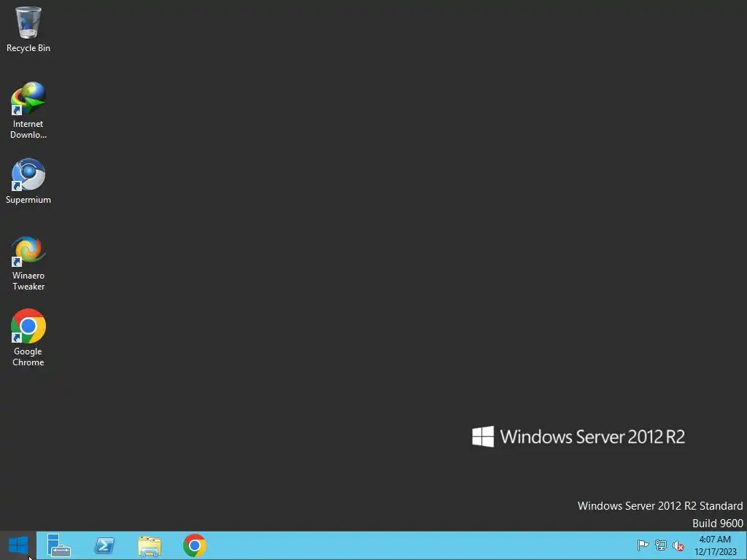
Task: Select the Winaero Tweaker desktop shortcut
Action: (28, 262)
